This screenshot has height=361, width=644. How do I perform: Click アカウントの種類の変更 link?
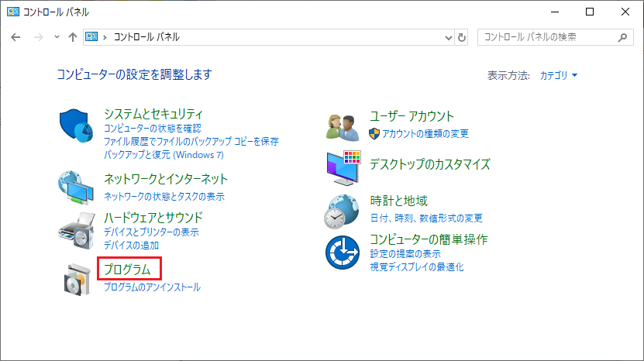click(x=425, y=134)
